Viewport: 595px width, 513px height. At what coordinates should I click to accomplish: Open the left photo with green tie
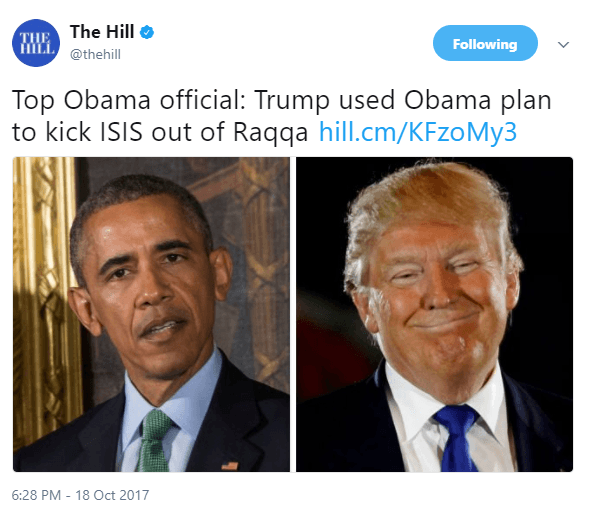[x=151, y=314]
